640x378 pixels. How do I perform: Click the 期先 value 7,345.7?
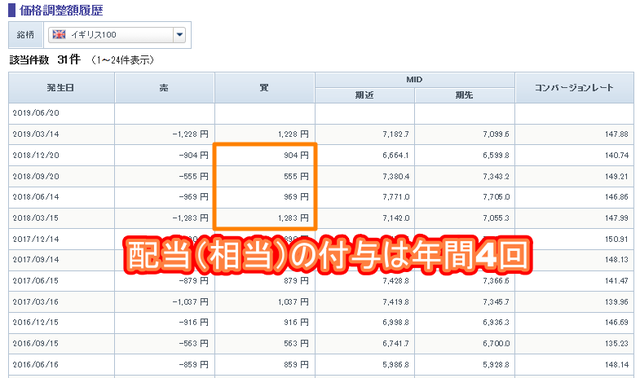tap(496, 302)
